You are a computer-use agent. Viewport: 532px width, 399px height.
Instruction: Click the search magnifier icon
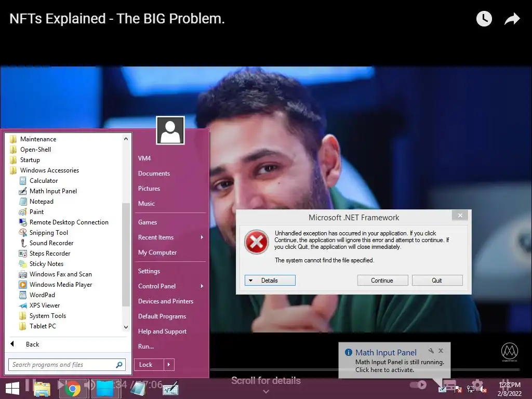119,365
